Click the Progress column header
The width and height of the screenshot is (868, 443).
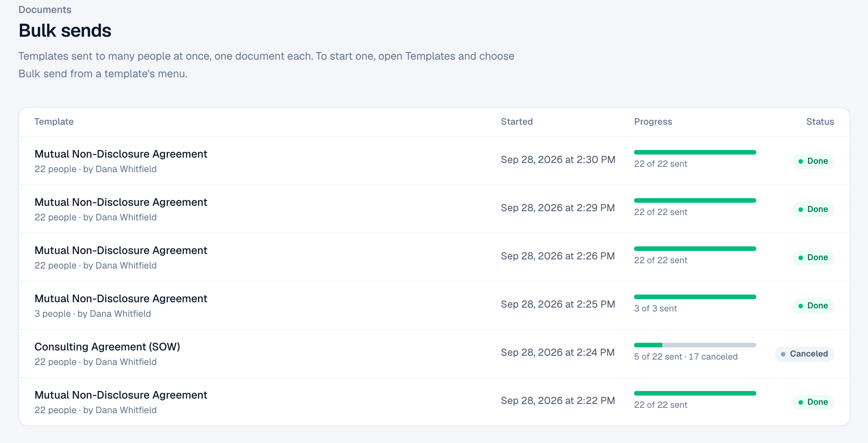(x=653, y=122)
